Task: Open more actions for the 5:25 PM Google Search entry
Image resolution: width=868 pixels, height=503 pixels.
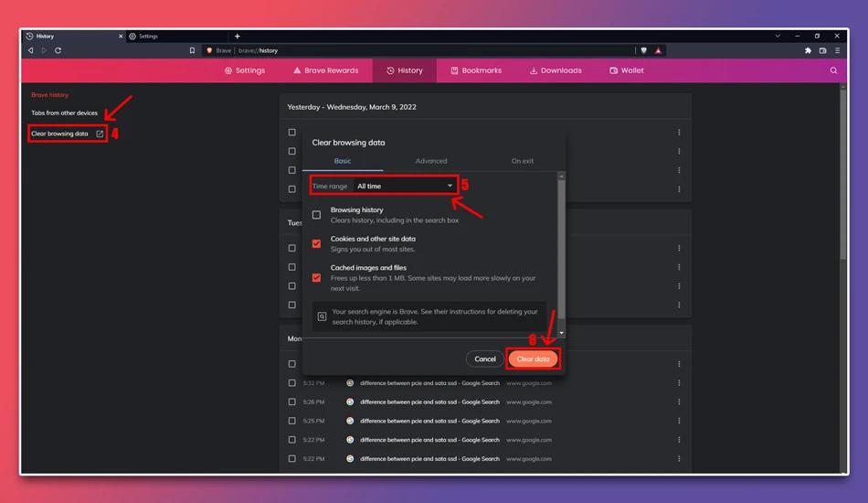Action: [x=679, y=421]
